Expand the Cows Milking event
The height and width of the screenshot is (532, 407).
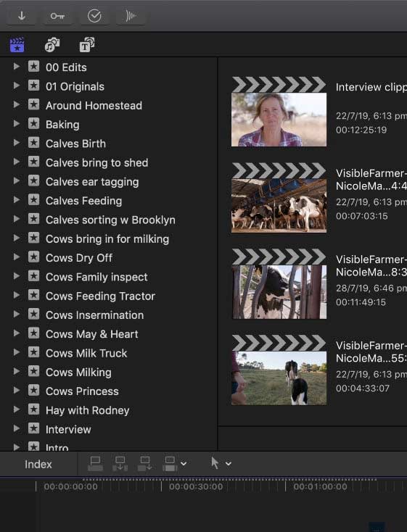point(16,371)
